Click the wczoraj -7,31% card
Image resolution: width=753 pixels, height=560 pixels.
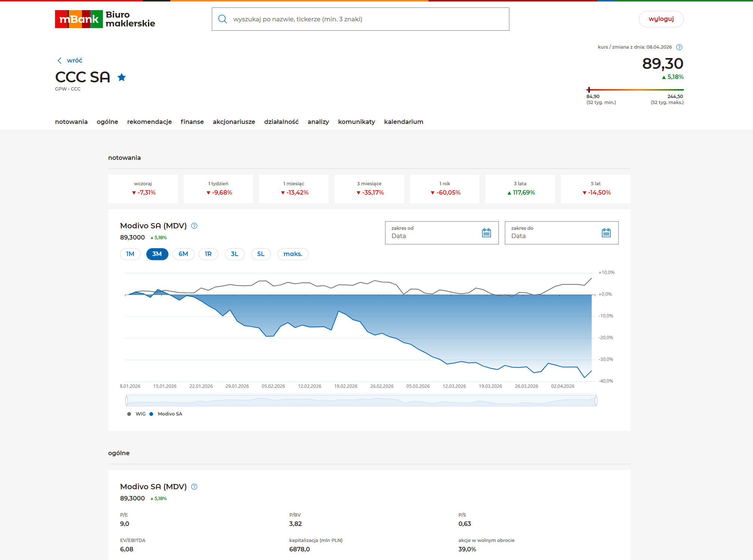click(143, 189)
